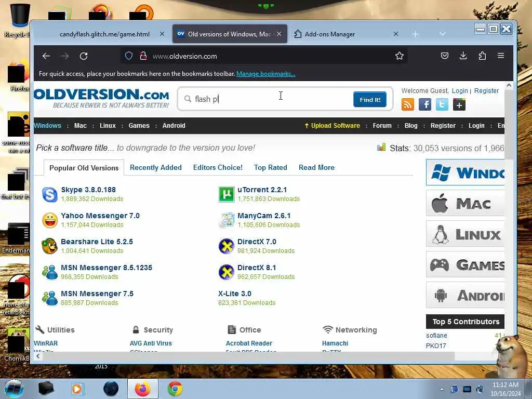Open the Games controller banner in sidebar
The width and height of the screenshot is (532, 399).
465,264
